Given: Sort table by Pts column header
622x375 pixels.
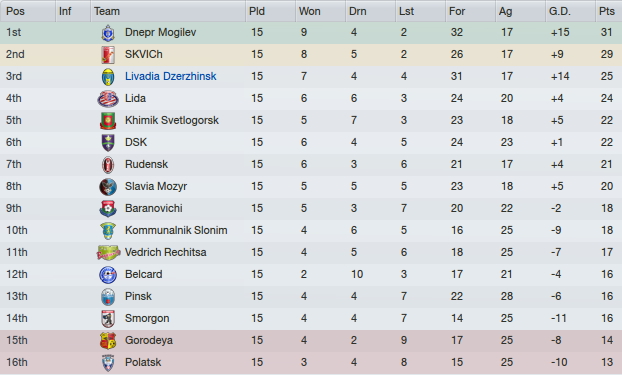Looking at the screenshot, I should [608, 11].
